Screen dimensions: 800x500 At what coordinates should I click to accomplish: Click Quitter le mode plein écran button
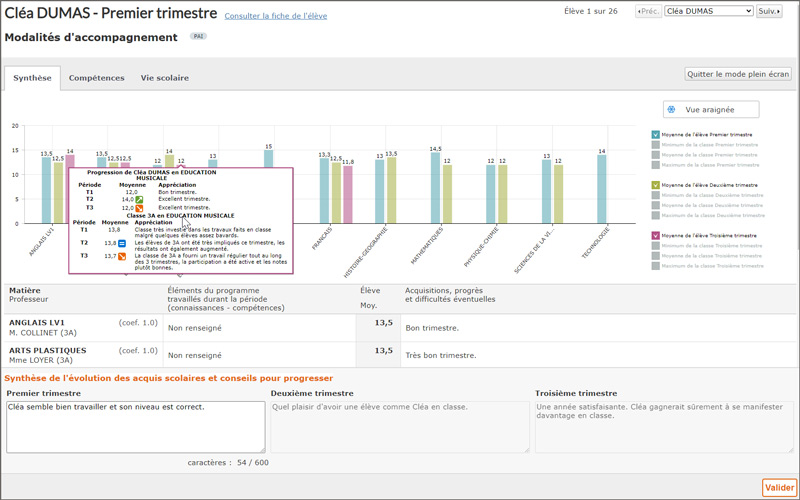pos(738,74)
